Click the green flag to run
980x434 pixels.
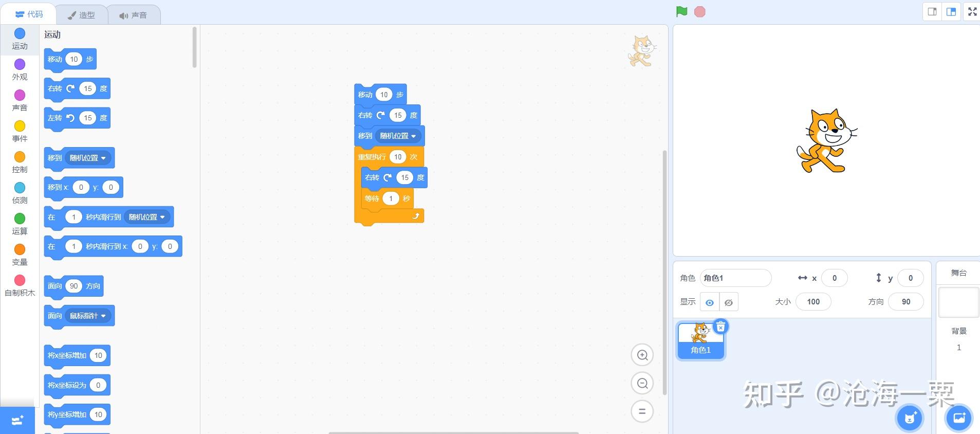point(681,11)
